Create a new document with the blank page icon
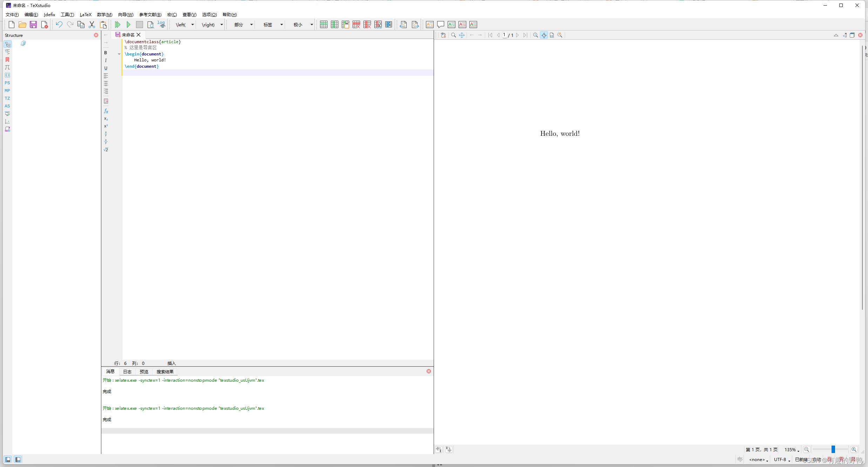 point(12,25)
